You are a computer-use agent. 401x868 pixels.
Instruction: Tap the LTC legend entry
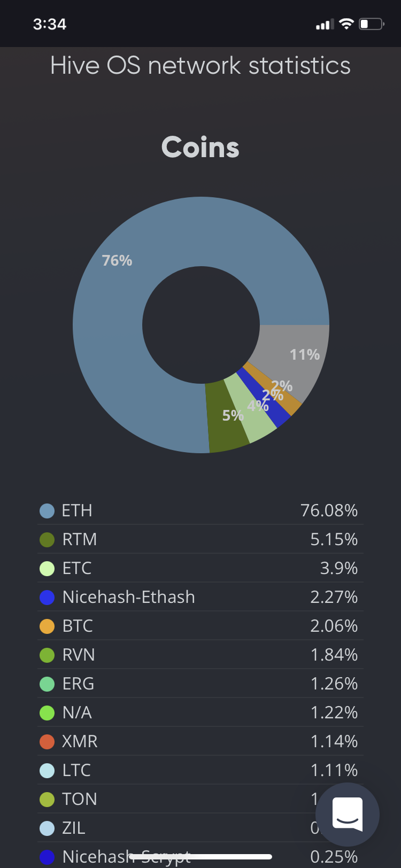pyautogui.click(x=200, y=770)
